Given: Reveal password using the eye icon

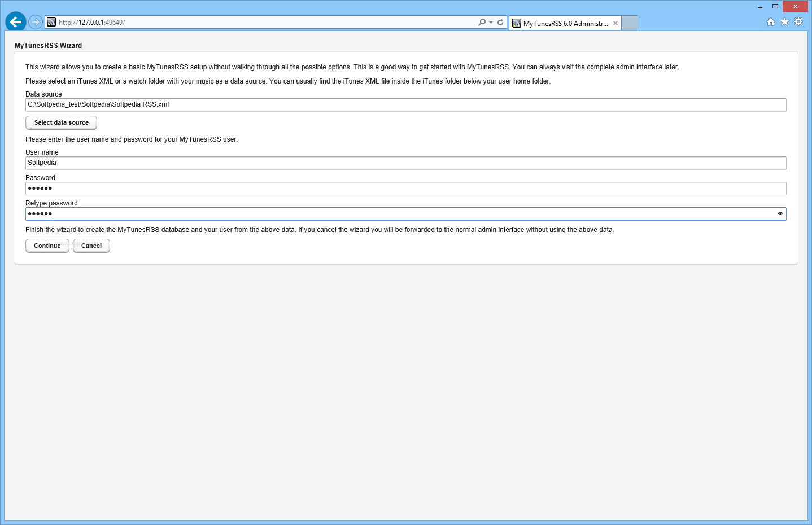Looking at the screenshot, I should (x=780, y=214).
